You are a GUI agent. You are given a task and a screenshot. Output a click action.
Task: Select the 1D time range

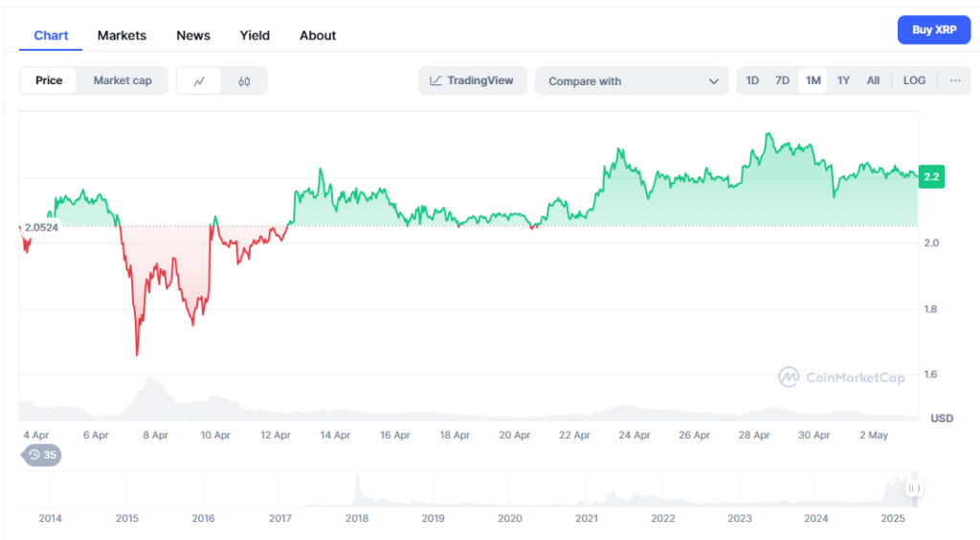coord(752,80)
